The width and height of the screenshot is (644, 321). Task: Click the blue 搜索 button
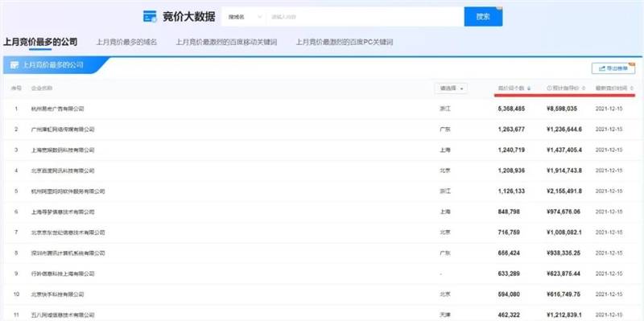tap(483, 17)
